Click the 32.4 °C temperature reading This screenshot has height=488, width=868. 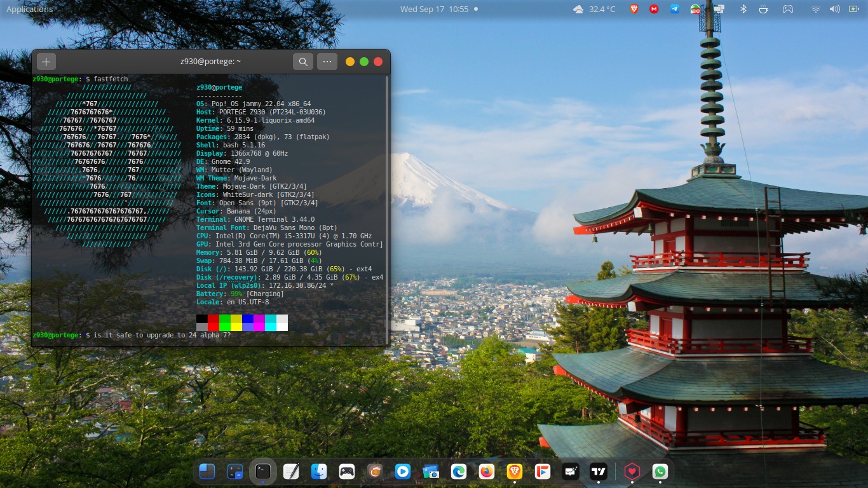[x=602, y=9]
